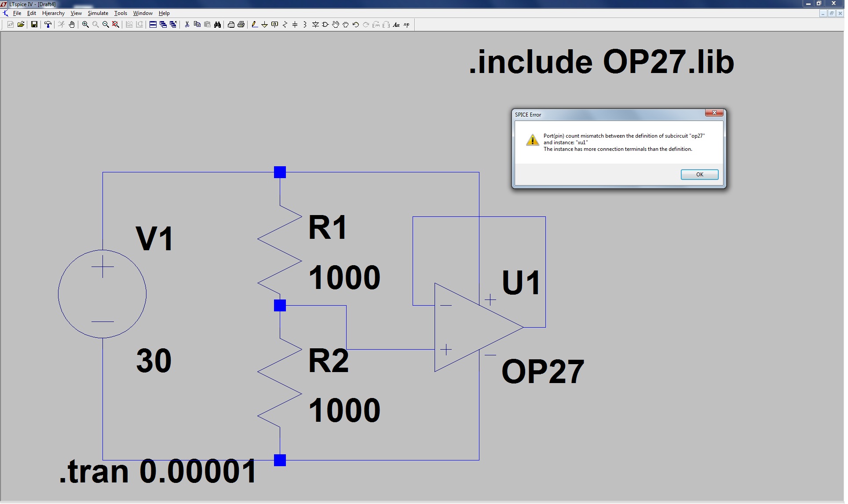The width and height of the screenshot is (848, 504).
Task: Add SPICE directive .op icon
Action: point(406,25)
